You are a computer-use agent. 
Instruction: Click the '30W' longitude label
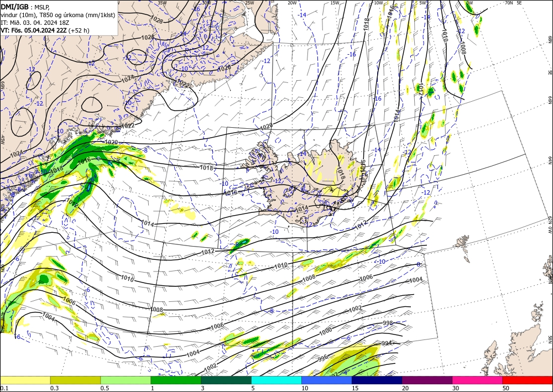click(x=206, y=3)
